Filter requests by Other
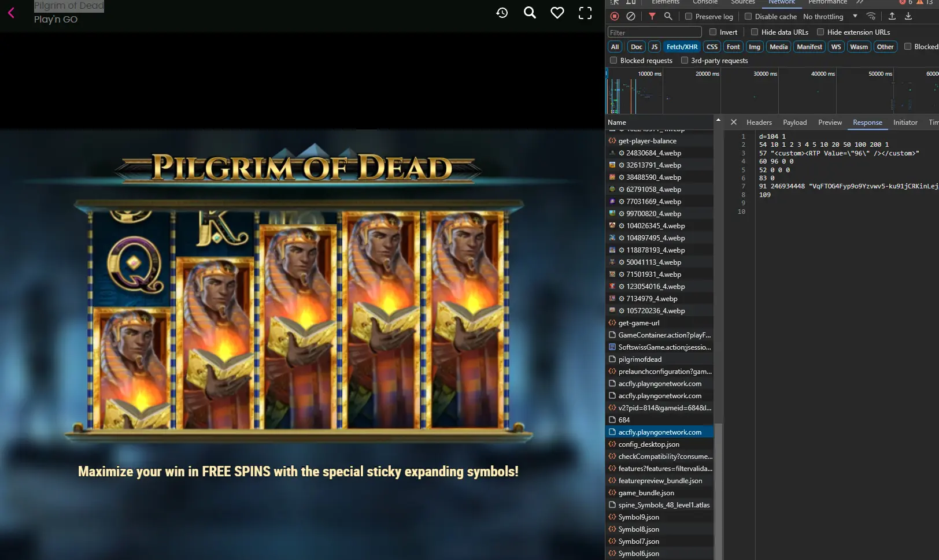Image resolution: width=939 pixels, height=560 pixels. coord(885,47)
